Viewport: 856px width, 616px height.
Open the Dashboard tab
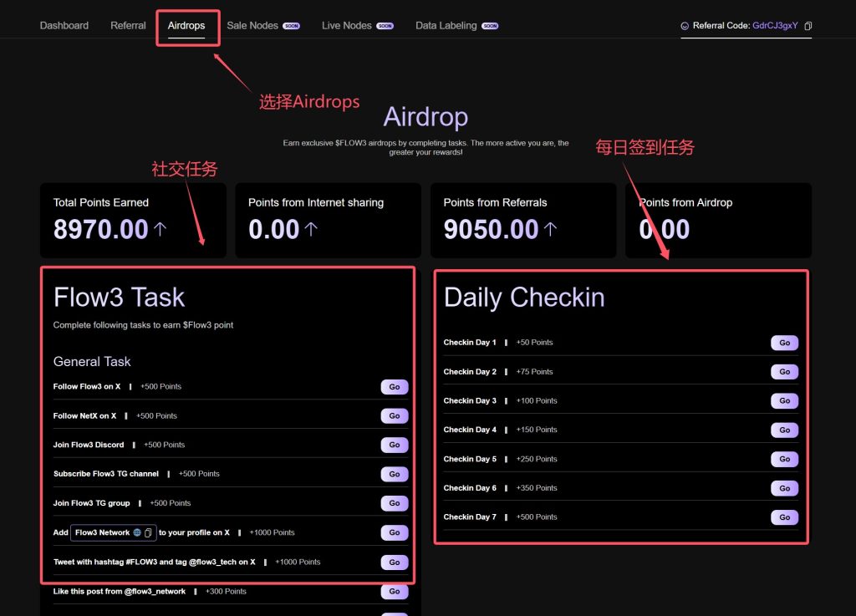[64, 26]
